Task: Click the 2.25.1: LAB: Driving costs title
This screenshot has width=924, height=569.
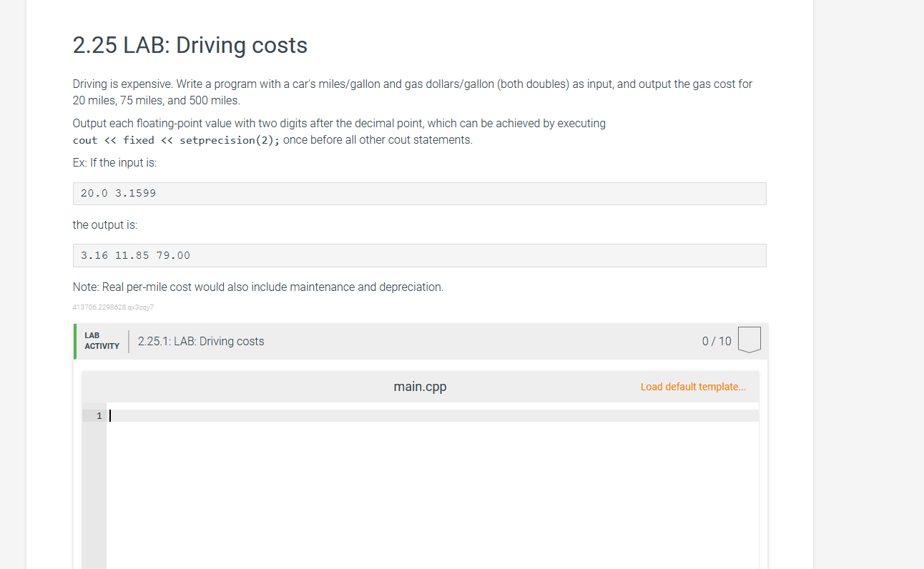Action: click(201, 341)
